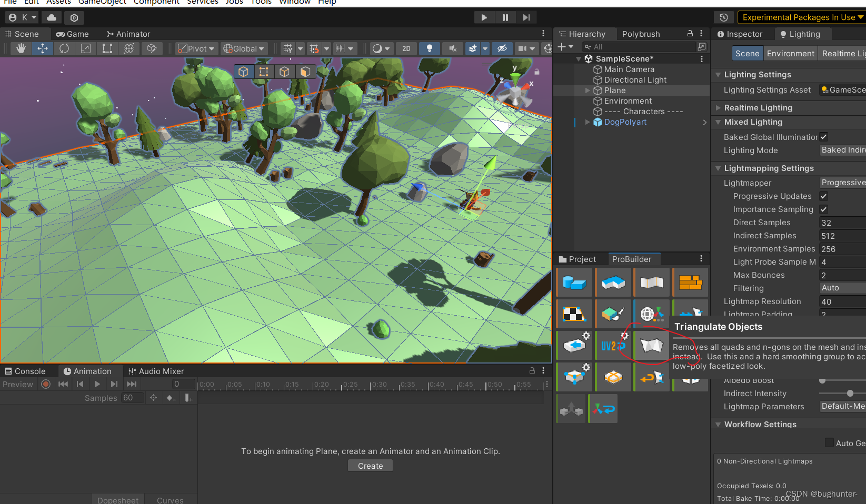
Task: Switch to the Inspector tab
Action: (740, 34)
